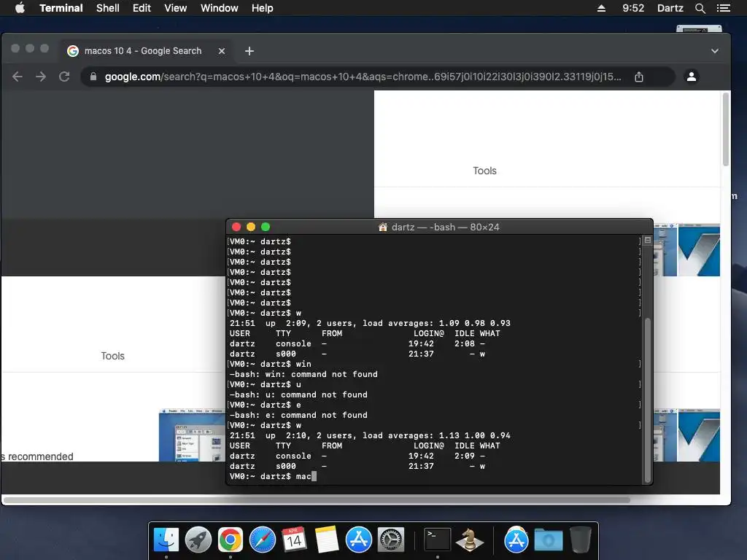The width and height of the screenshot is (747, 560).
Task: Open Calendar from the Dock
Action: (x=294, y=540)
